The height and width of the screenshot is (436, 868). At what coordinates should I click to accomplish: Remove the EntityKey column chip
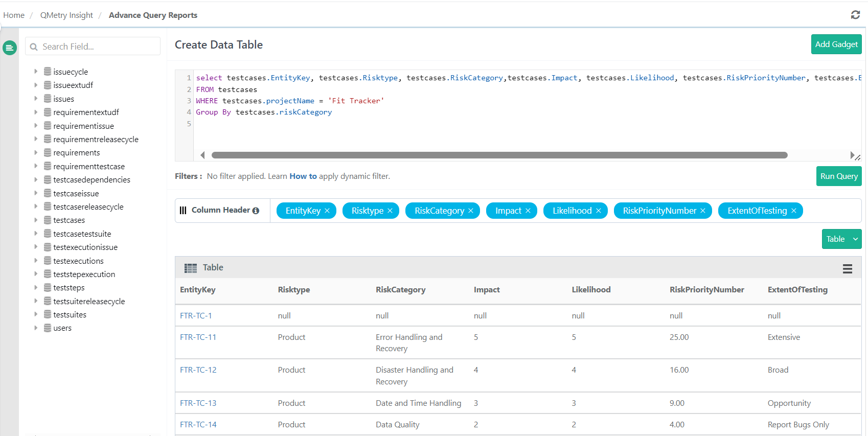pyautogui.click(x=327, y=211)
